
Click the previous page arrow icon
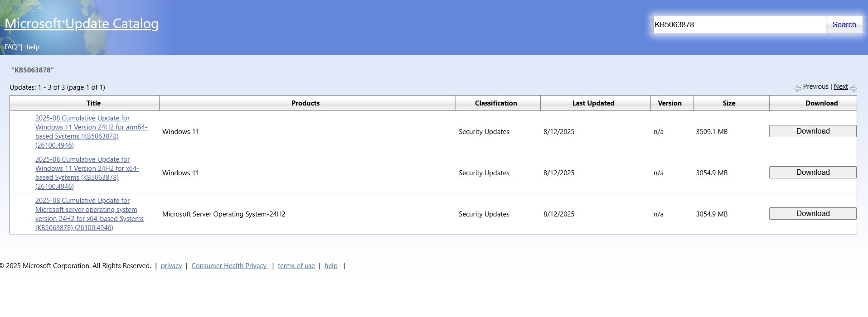[798, 88]
